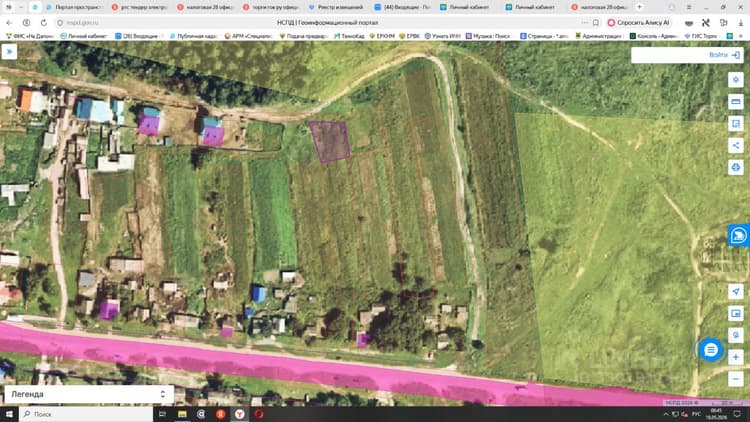The height and width of the screenshot is (422, 750).
Task: Open Yandex Browser on taskbar
Action: (x=240, y=414)
